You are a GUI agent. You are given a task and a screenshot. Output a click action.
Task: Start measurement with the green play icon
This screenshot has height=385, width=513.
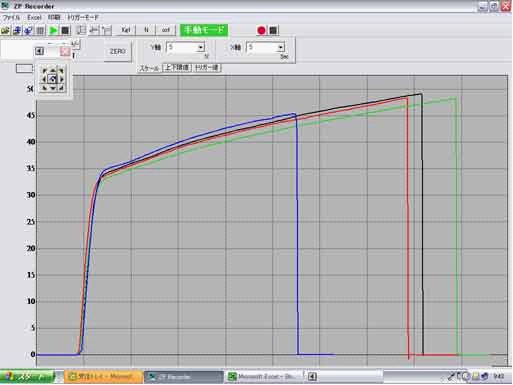pos(53,31)
